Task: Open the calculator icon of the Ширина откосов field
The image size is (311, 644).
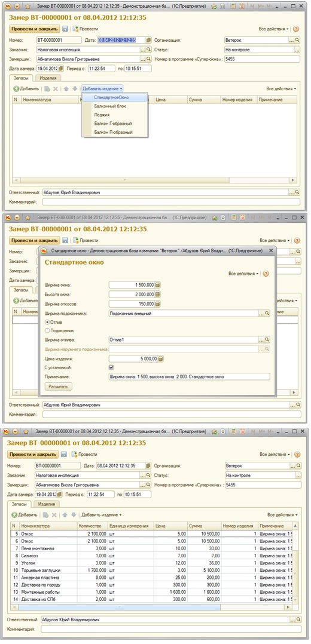Action: click(x=158, y=304)
